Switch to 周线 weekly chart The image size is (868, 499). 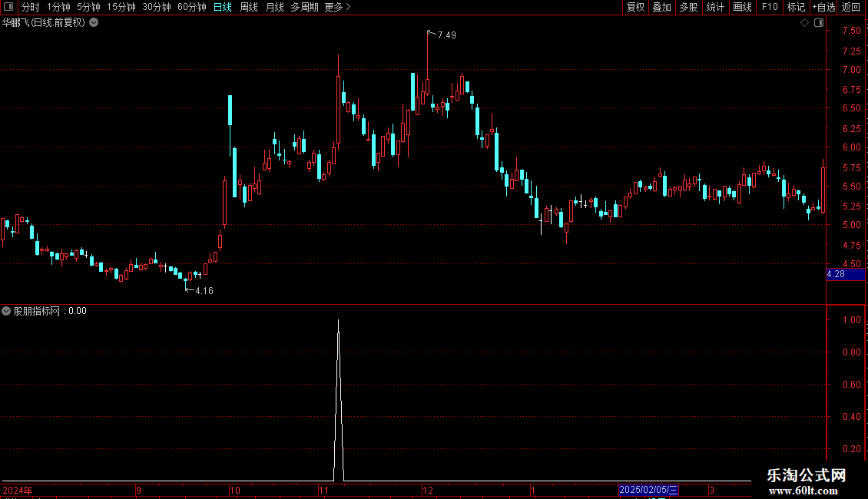pos(249,7)
